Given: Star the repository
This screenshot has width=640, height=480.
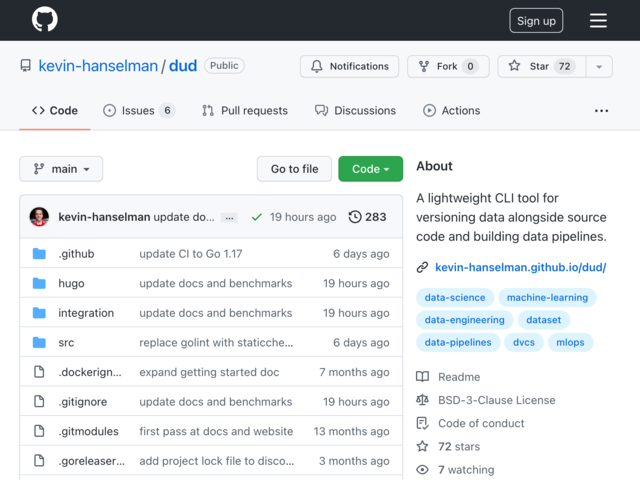Looking at the screenshot, I should pos(542,67).
